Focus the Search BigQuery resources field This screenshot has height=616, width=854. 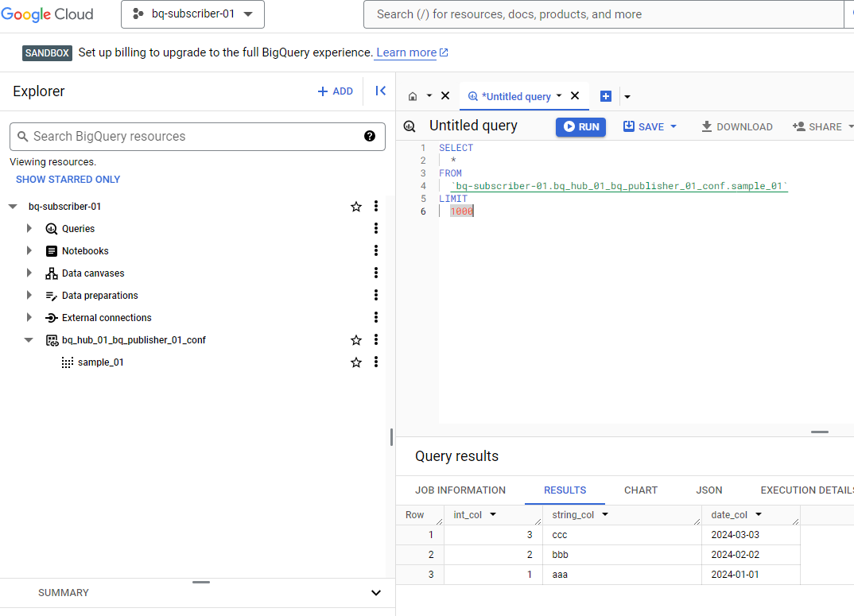197,136
